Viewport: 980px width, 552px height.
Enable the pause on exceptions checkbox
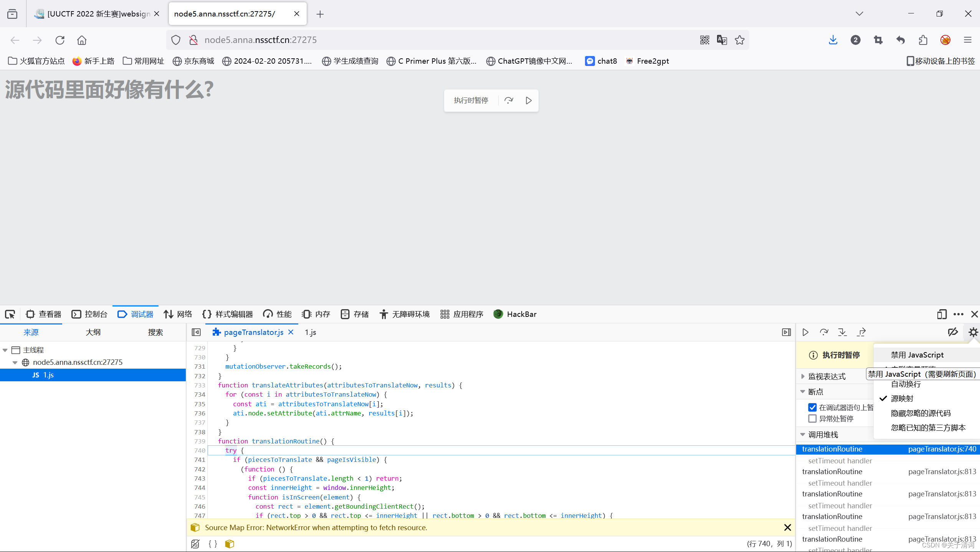(812, 419)
